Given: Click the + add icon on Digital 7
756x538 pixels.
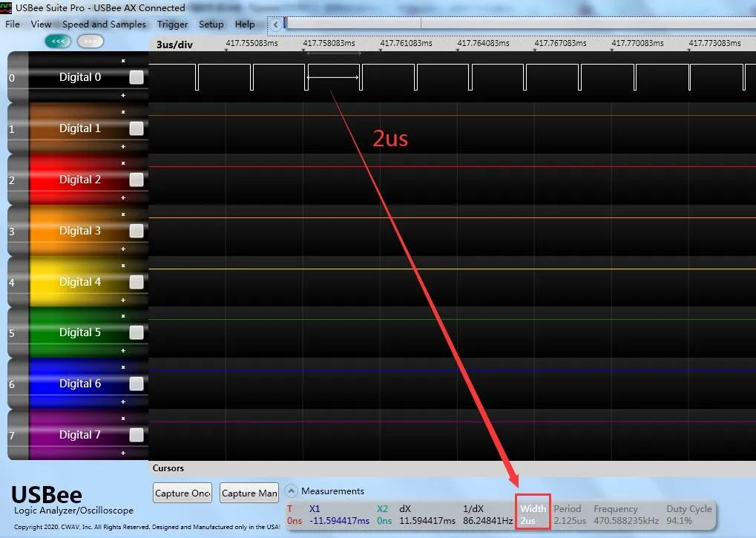Looking at the screenshot, I should click(x=123, y=453).
